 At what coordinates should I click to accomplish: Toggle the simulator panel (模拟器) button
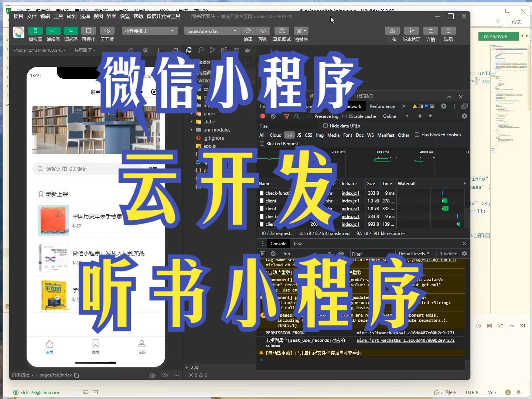[35, 31]
